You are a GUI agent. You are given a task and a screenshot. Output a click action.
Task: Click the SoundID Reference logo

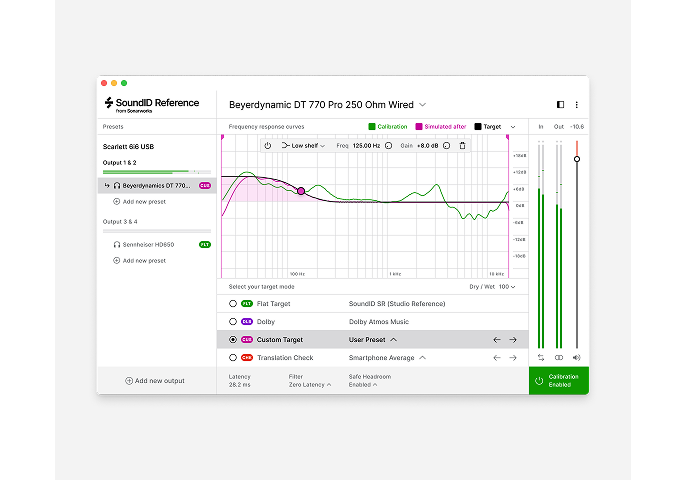151,105
